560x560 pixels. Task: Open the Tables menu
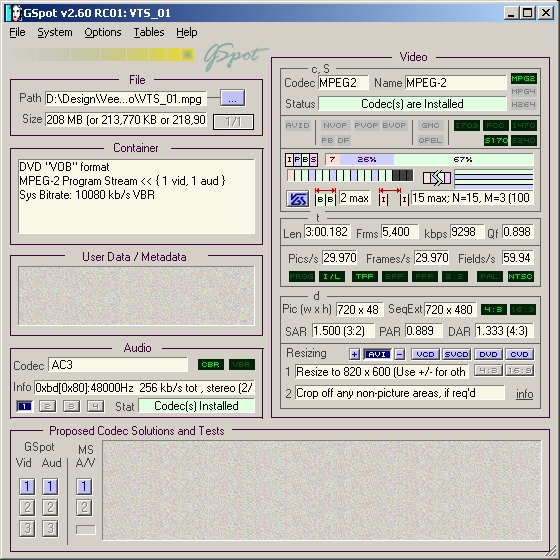pos(149,32)
